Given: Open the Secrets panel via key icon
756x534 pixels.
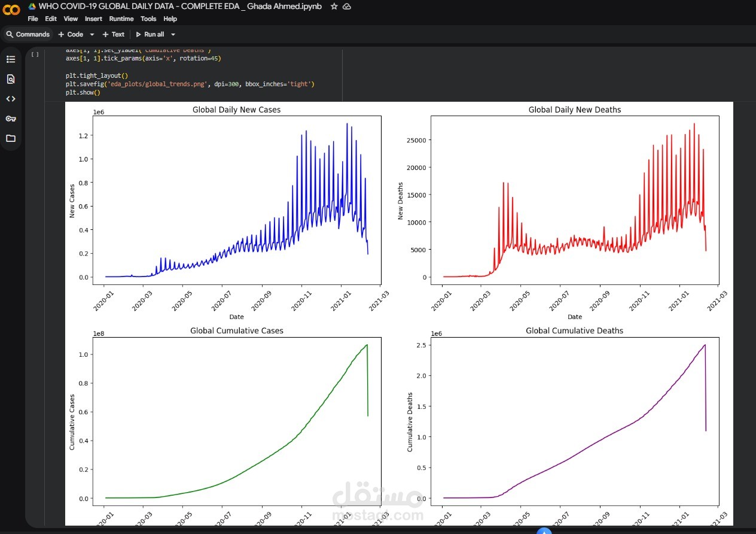Looking at the screenshot, I should click(10, 119).
